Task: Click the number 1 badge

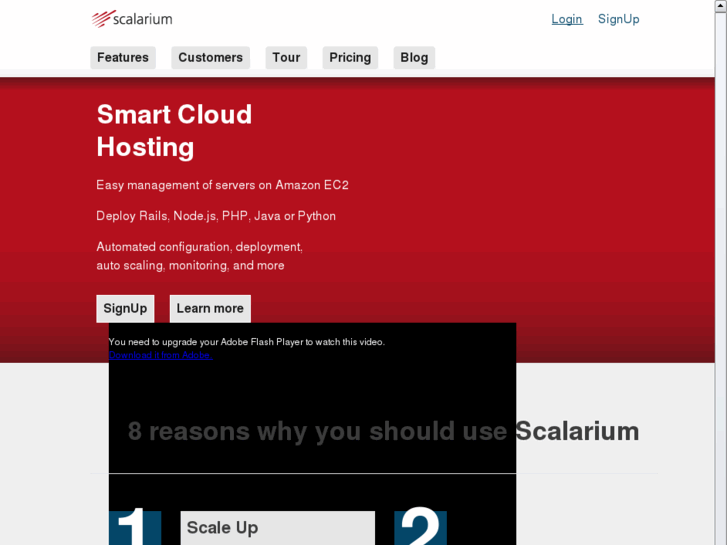Action: click(135, 527)
